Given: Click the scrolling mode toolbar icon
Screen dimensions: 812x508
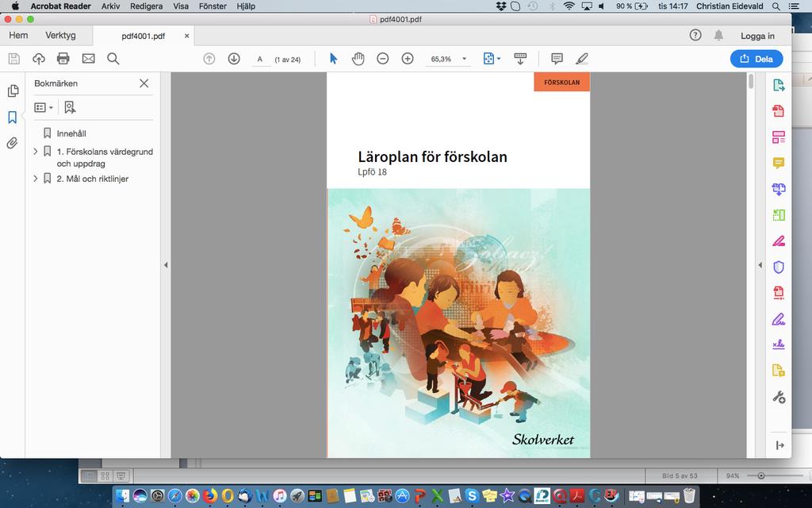Looking at the screenshot, I should [x=520, y=59].
